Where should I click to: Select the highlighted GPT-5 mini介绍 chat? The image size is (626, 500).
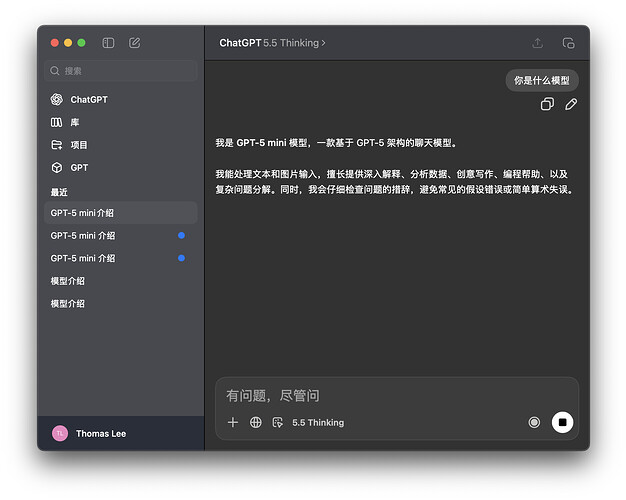(x=121, y=213)
